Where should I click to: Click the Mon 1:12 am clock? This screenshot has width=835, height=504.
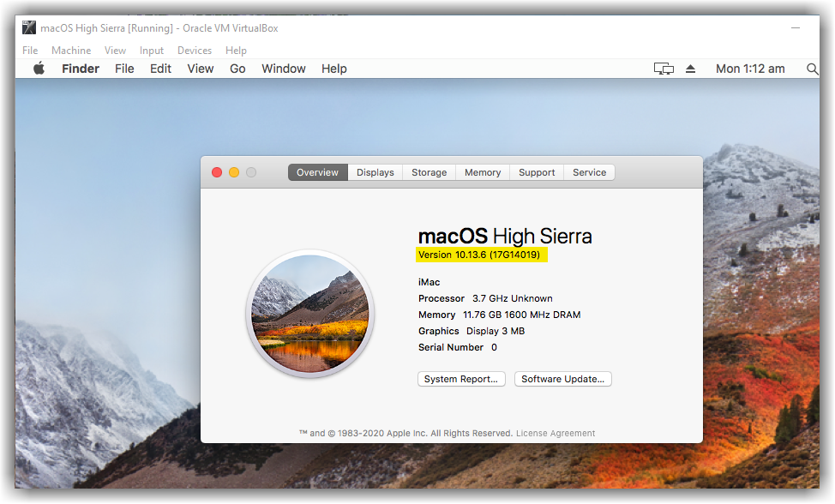click(x=750, y=69)
